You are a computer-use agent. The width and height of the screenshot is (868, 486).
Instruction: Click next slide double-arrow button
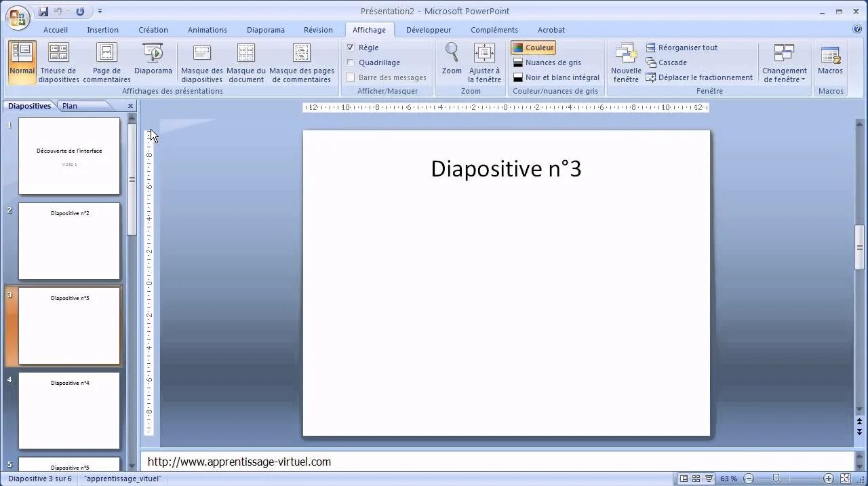click(x=860, y=431)
